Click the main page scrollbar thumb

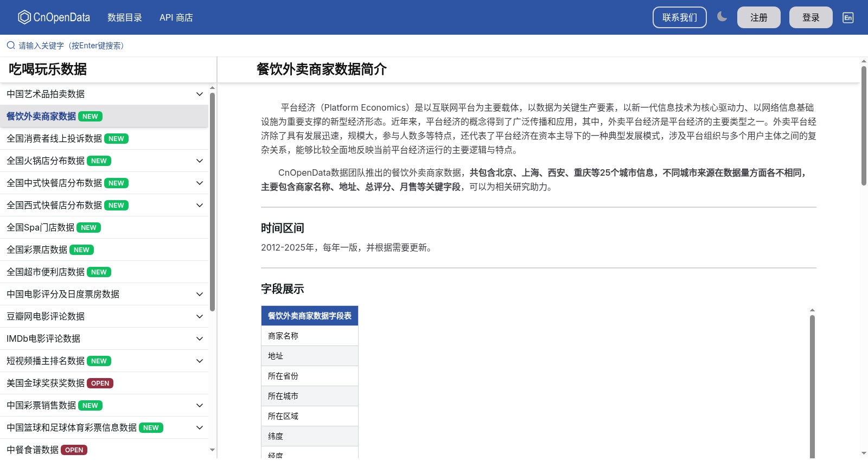coord(864,126)
